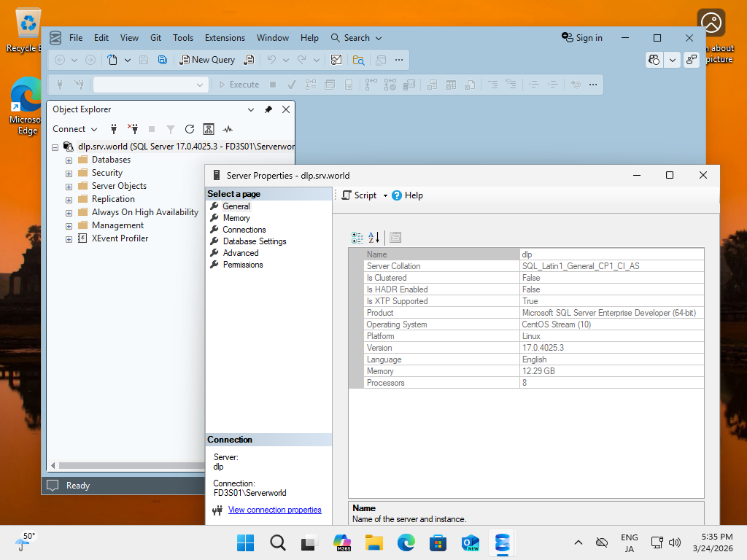The image size is (747, 560).
Task: Select the Database Settings page
Action: pos(255,241)
